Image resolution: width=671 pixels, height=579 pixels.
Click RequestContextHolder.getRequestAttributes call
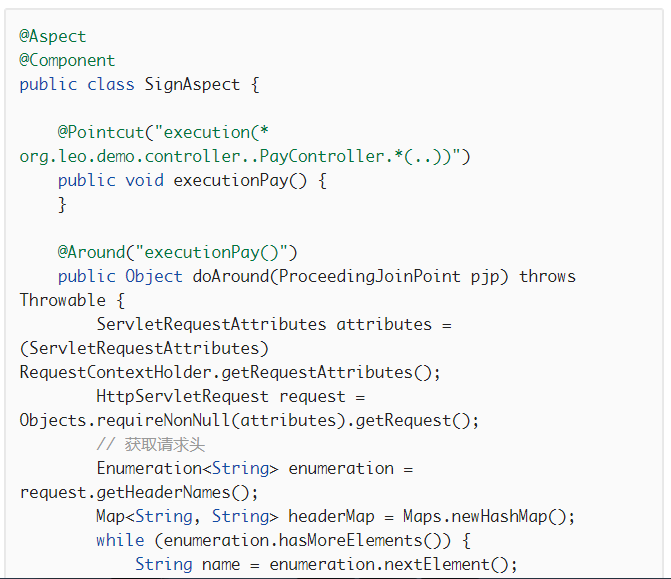pyautogui.click(x=230, y=372)
